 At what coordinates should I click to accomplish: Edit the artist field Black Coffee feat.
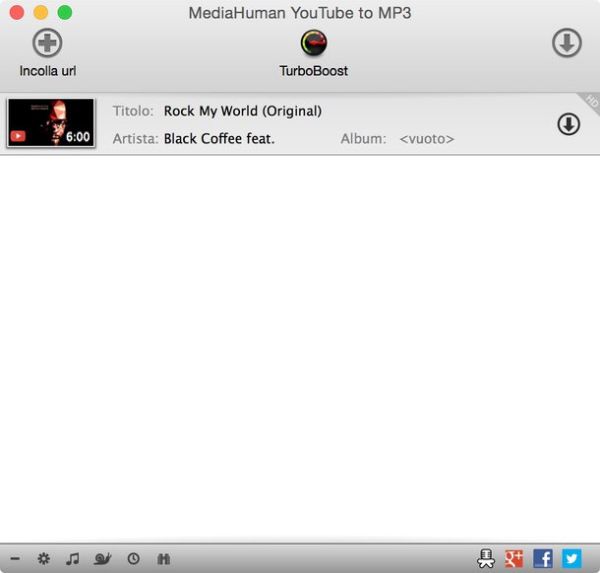click(x=219, y=139)
